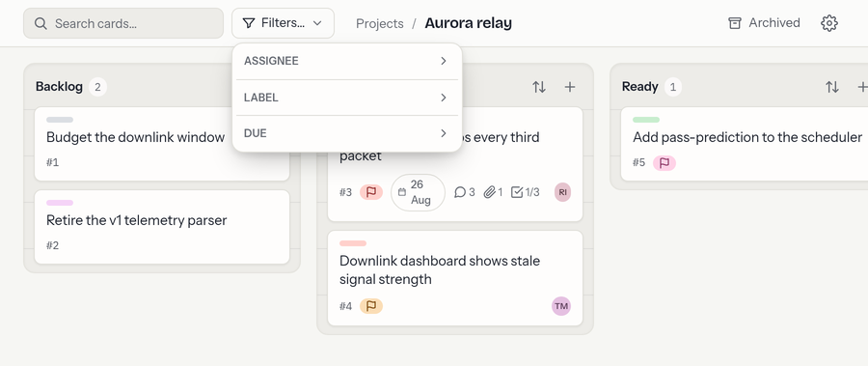
Task: Open card Budget the downlink window
Action: click(x=162, y=144)
